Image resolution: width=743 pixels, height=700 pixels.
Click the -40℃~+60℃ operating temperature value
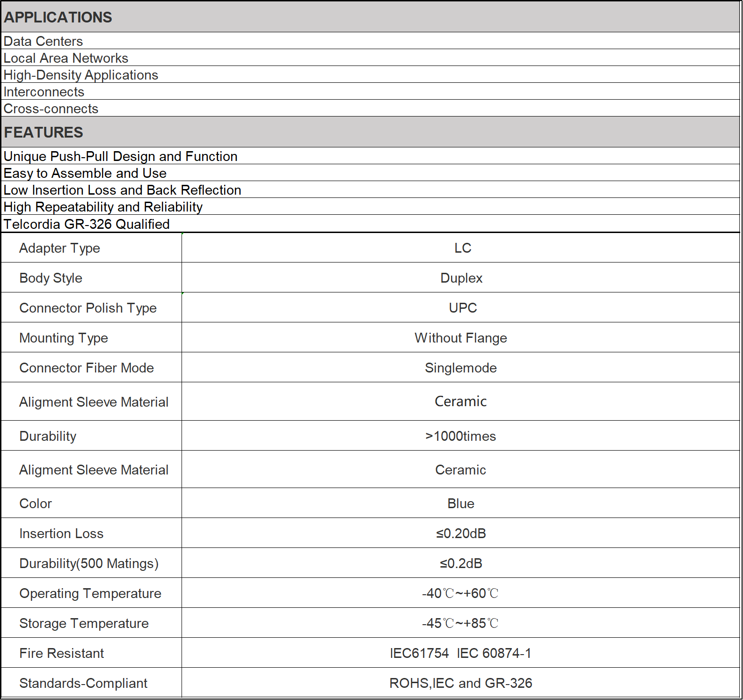coord(461,593)
